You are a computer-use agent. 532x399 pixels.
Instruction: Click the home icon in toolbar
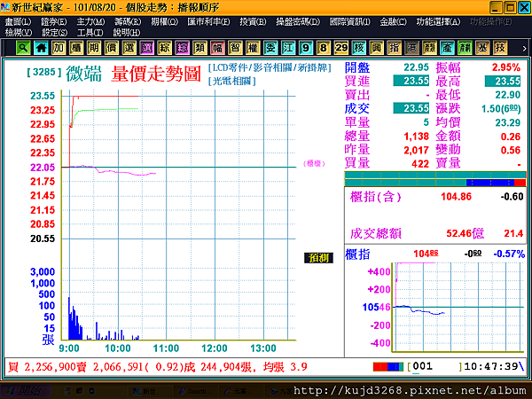pyautogui.click(x=41, y=48)
